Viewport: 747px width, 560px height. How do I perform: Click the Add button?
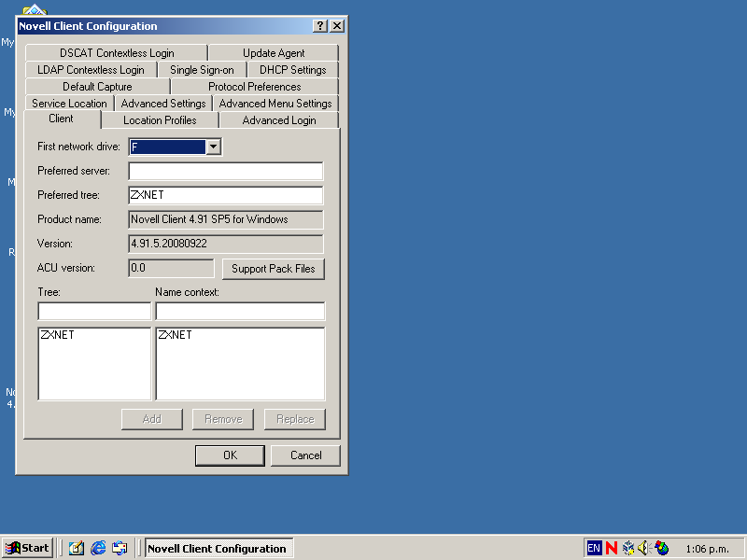pyautogui.click(x=152, y=419)
